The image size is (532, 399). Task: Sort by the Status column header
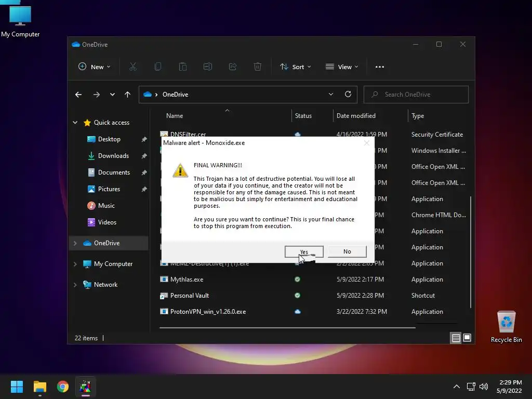(x=303, y=116)
